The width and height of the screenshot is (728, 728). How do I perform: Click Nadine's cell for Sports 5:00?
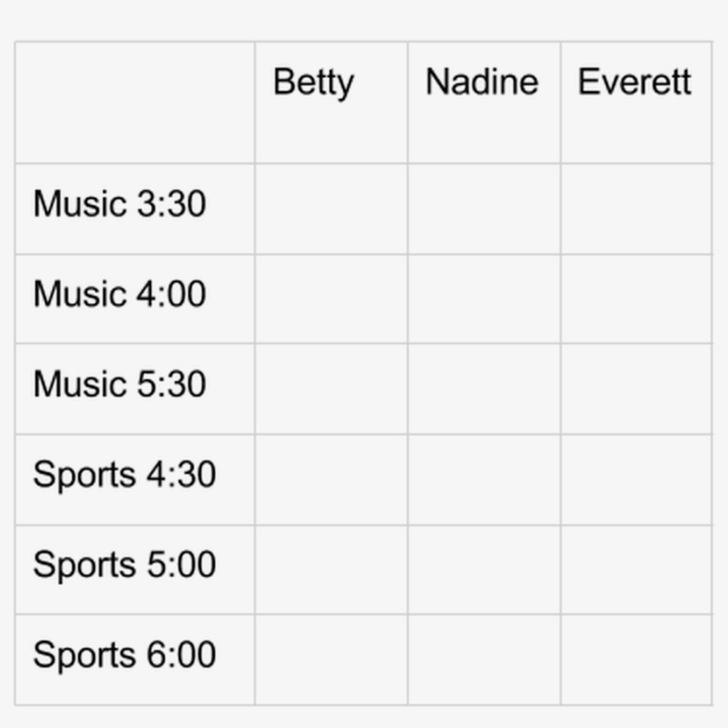(x=484, y=569)
